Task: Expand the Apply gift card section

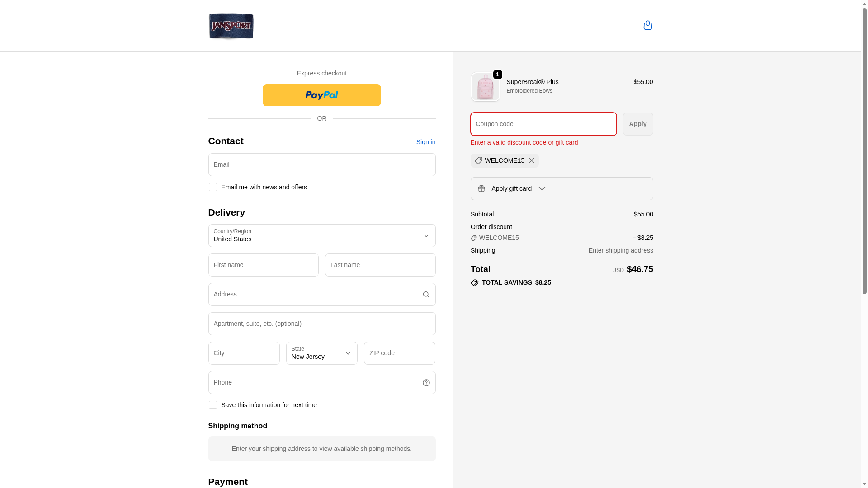Action: coord(542,188)
